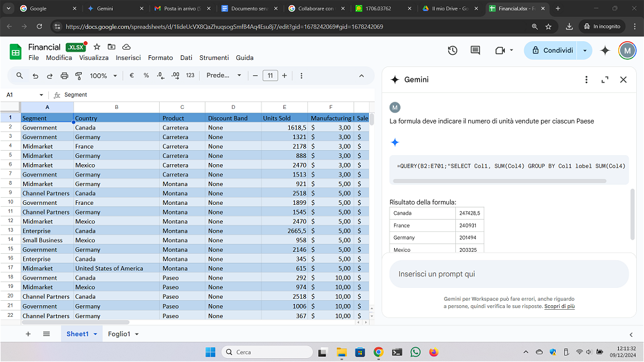
Task: Open a new browser tab
Action: (558, 8)
